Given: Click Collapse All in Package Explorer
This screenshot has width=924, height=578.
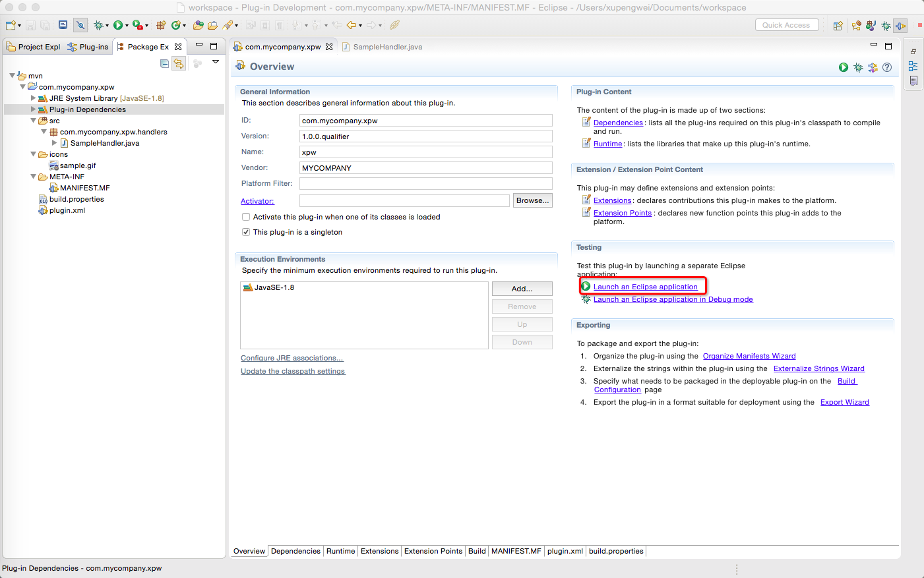Looking at the screenshot, I should click(x=164, y=63).
